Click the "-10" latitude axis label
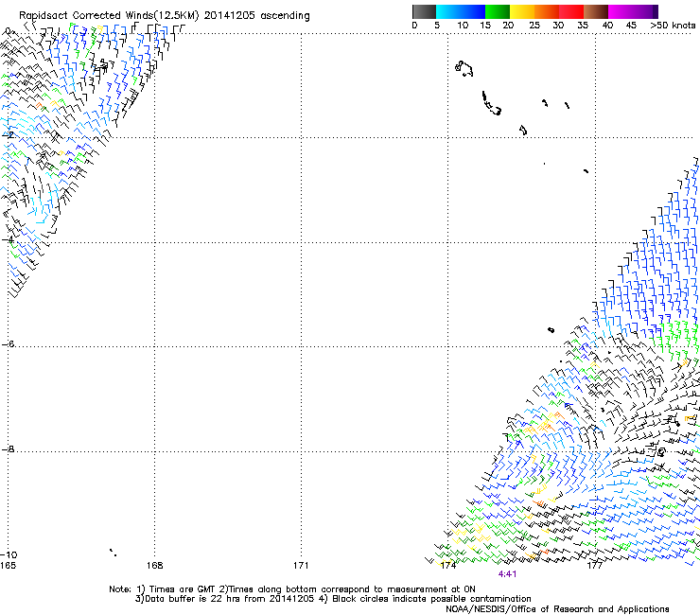The height and width of the screenshot is (615, 700). tap(9, 554)
